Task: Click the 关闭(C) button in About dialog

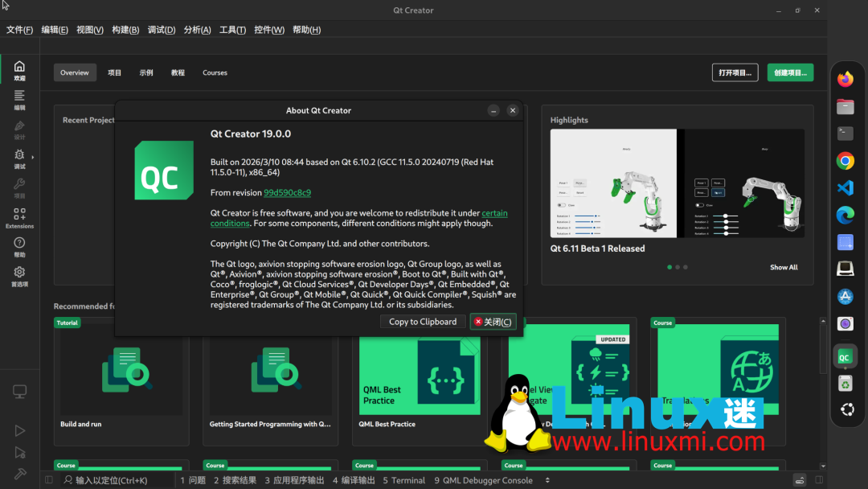Action: [493, 322]
